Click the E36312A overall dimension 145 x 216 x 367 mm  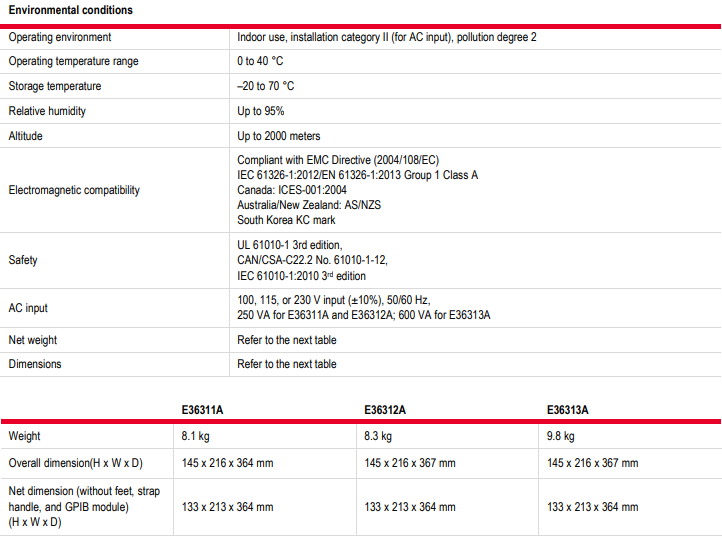pos(410,463)
